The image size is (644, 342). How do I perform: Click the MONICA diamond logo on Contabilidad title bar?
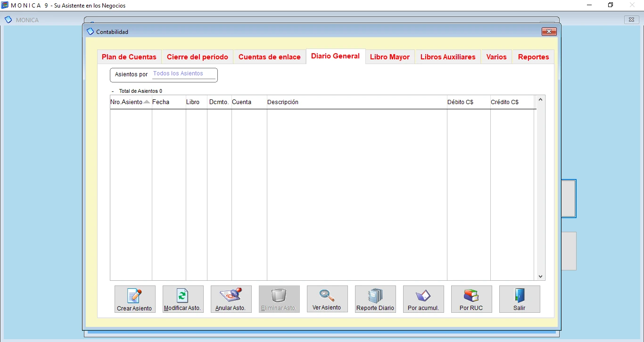pos(91,31)
